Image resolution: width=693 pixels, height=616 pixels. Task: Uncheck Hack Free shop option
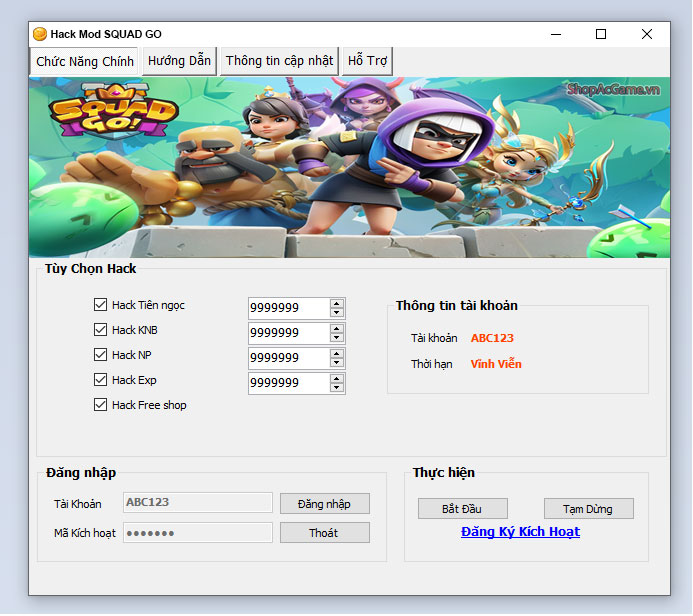[x=100, y=405]
